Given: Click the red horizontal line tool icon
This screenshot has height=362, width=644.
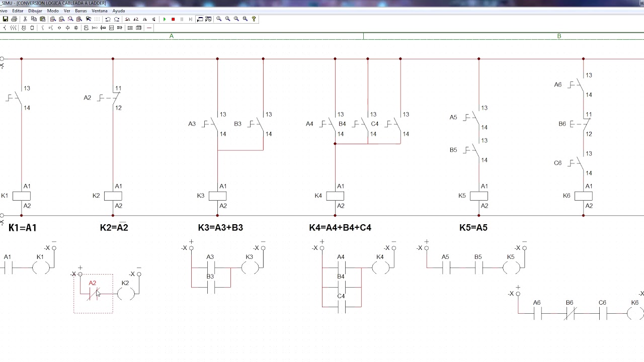Looking at the screenshot, I should (149, 28).
